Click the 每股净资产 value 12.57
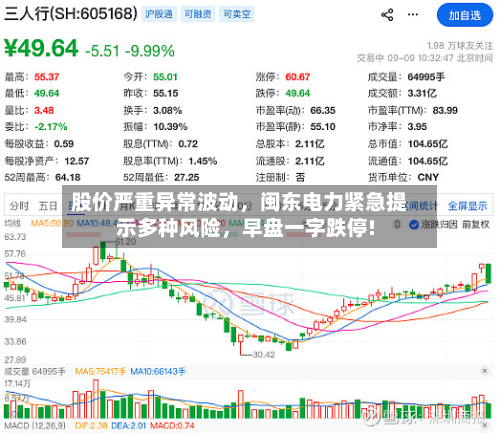The height and width of the screenshot is (433, 500). click(77, 161)
